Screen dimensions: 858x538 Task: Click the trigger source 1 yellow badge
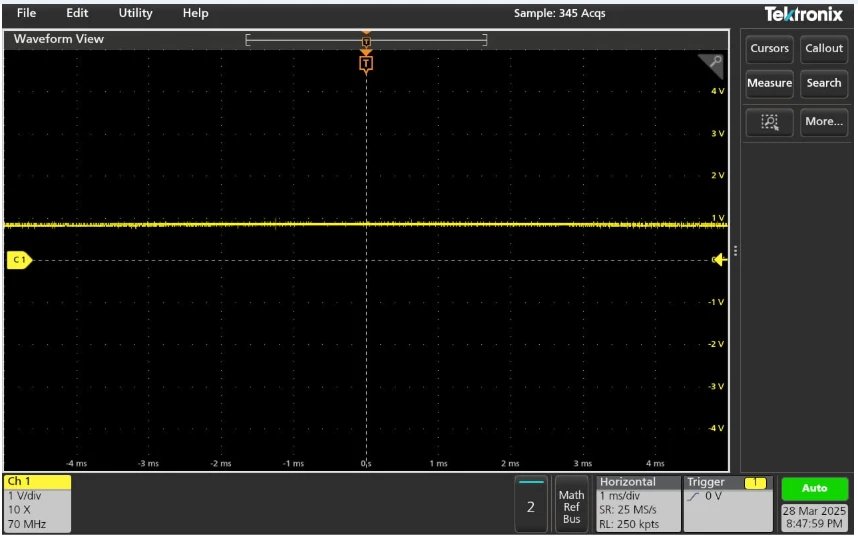click(755, 483)
